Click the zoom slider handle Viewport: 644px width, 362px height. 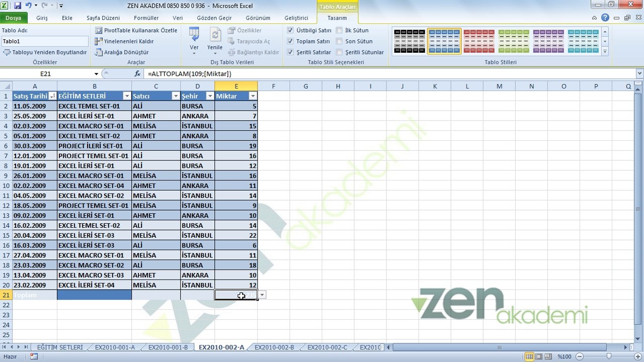pos(609,356)
